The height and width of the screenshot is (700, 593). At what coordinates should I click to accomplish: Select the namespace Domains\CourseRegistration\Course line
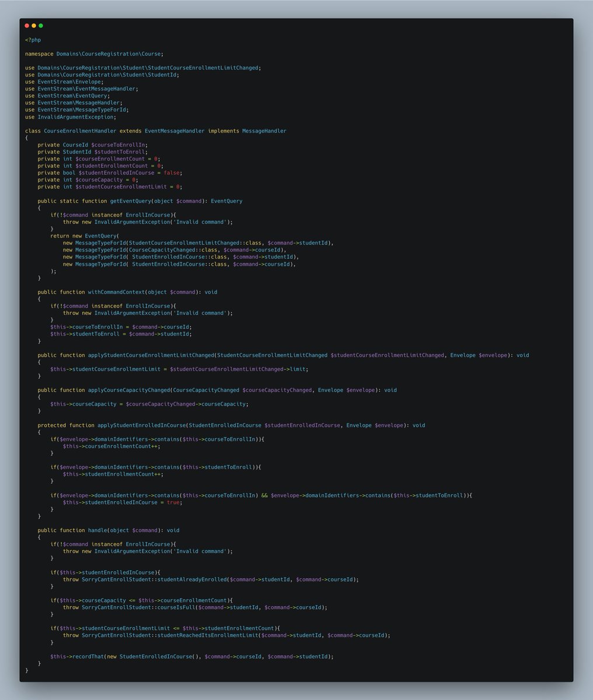[93, 53]
